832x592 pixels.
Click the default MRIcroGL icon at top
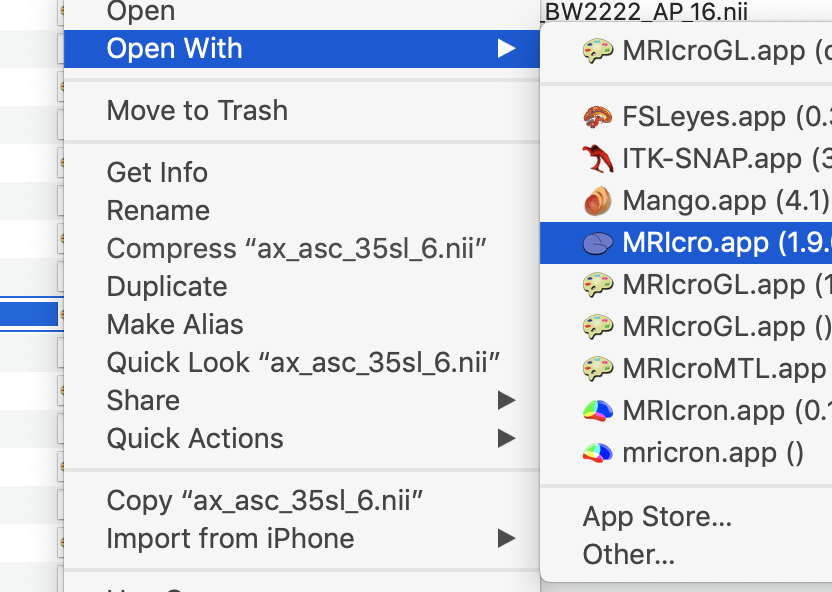pos(598,51)
